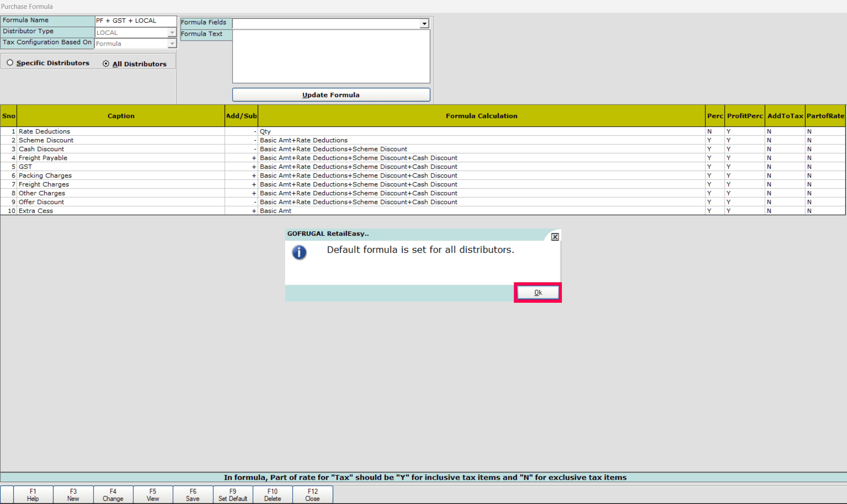Click the Formula Calculation column header
847x504 pixels.
point(482,116)
